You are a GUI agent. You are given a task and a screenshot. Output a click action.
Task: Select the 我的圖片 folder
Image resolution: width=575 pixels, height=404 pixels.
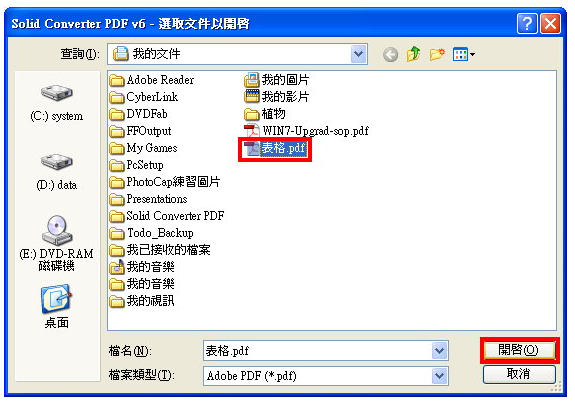[276, 80]
